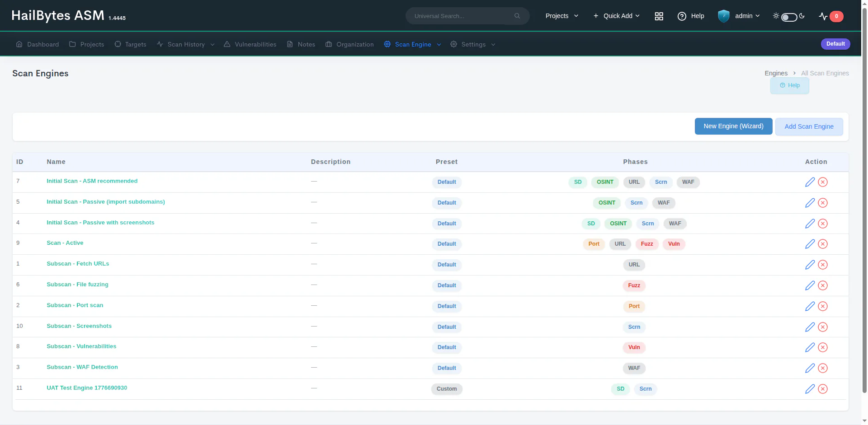This screenshot has width=868, height=425.
Task: Delete the Subscan - Screenshots engine
Action: coord(823,327)
